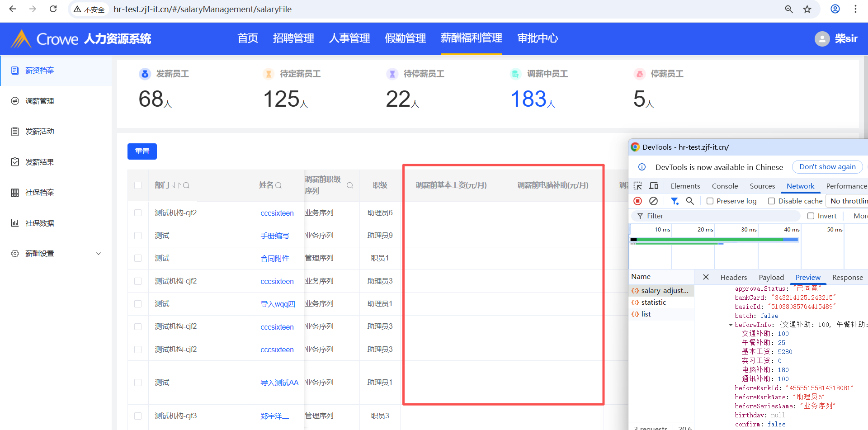Expand the 薪酬设置 sidebar submenu
This screenshot has height=430, width=868.
click(98, 254)
